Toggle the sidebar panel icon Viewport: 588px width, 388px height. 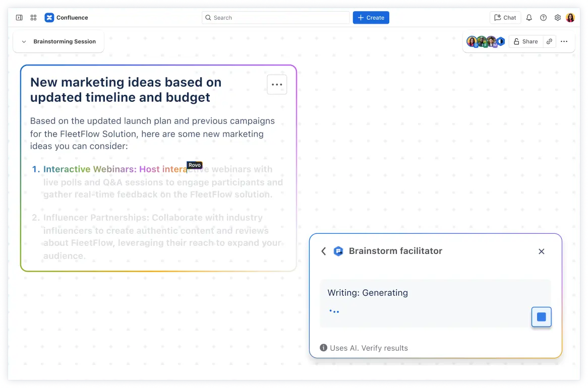[19, 18]
